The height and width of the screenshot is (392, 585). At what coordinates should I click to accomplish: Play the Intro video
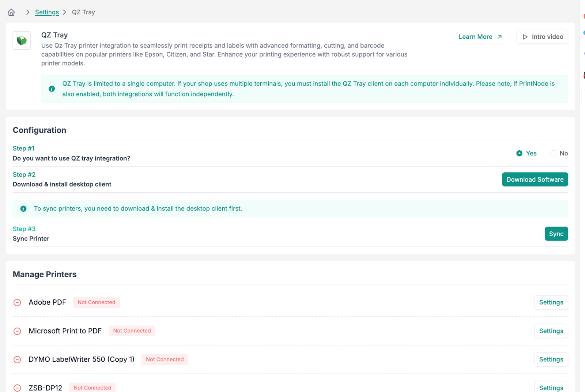542,37
